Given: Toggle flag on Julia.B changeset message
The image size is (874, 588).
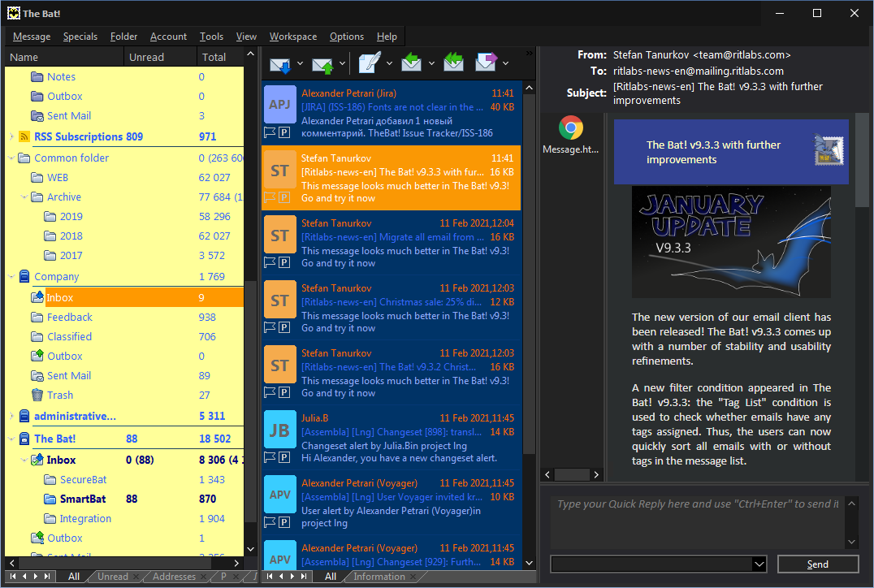Looking at the screenshot, I should click(270, 457).
